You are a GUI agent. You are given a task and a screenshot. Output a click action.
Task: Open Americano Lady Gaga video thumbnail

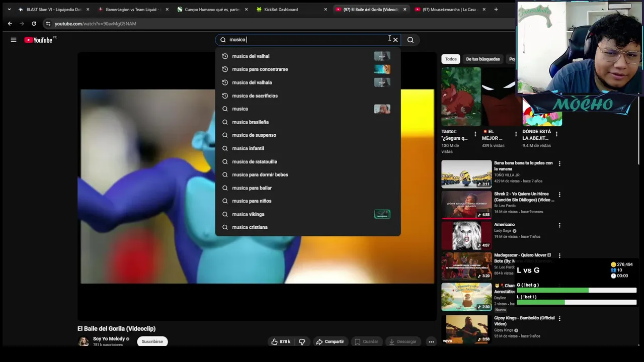466,235
